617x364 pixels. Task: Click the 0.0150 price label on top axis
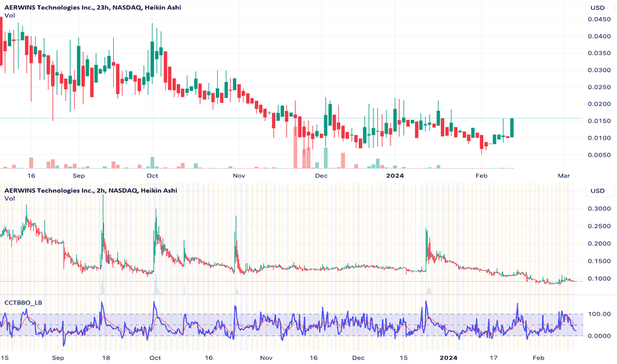coord(599,121)
